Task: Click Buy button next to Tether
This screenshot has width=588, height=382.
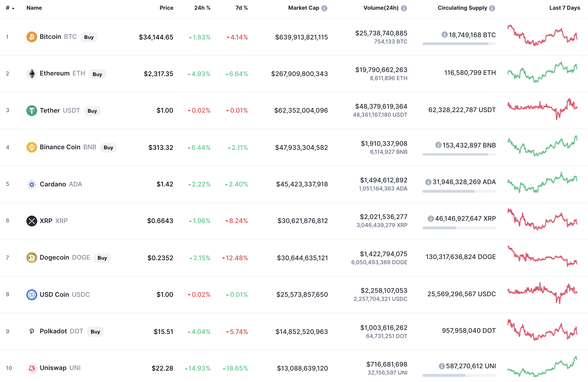Action: [x=92, y=111]
